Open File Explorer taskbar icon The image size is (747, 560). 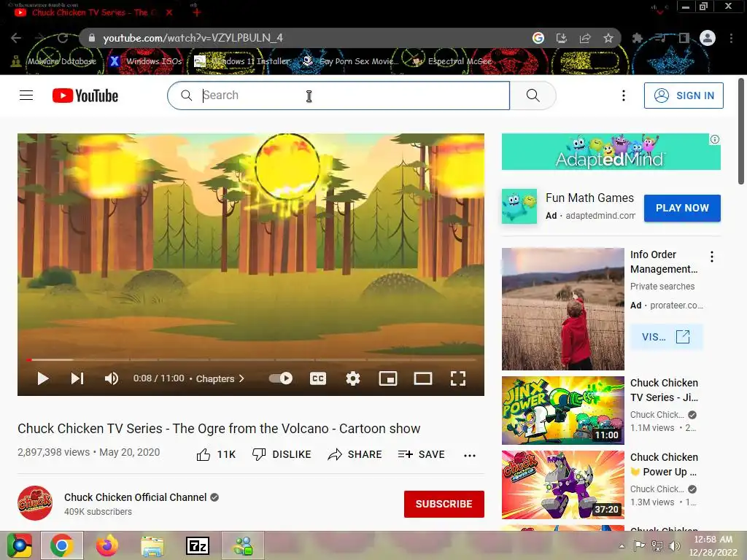(152, 545)
